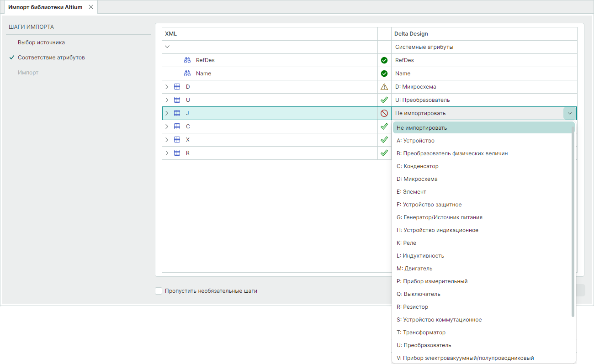594x364 pixels.
Task: Expand the D row in XML tree
Action: [x=167, y=87]
